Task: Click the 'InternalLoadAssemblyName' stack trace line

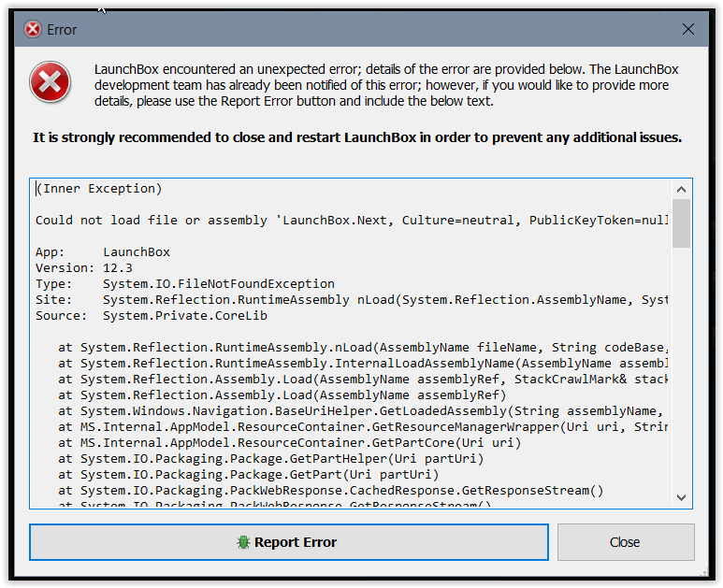Action: click(363, 363)
